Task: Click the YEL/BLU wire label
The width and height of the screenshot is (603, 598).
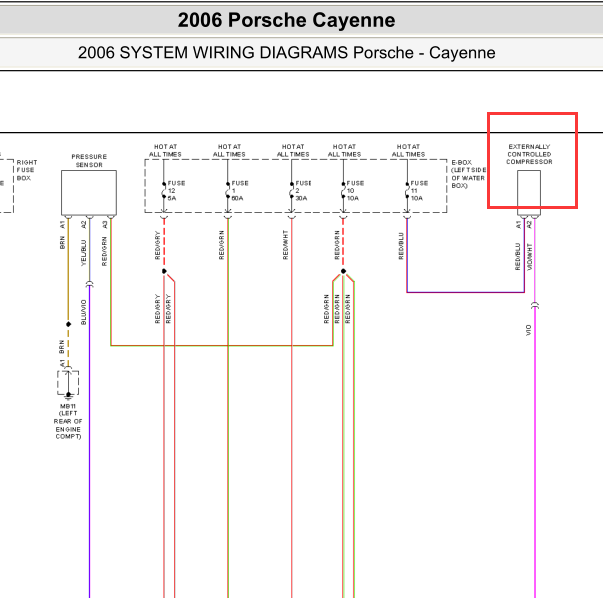Action: [x=83, y=253]
